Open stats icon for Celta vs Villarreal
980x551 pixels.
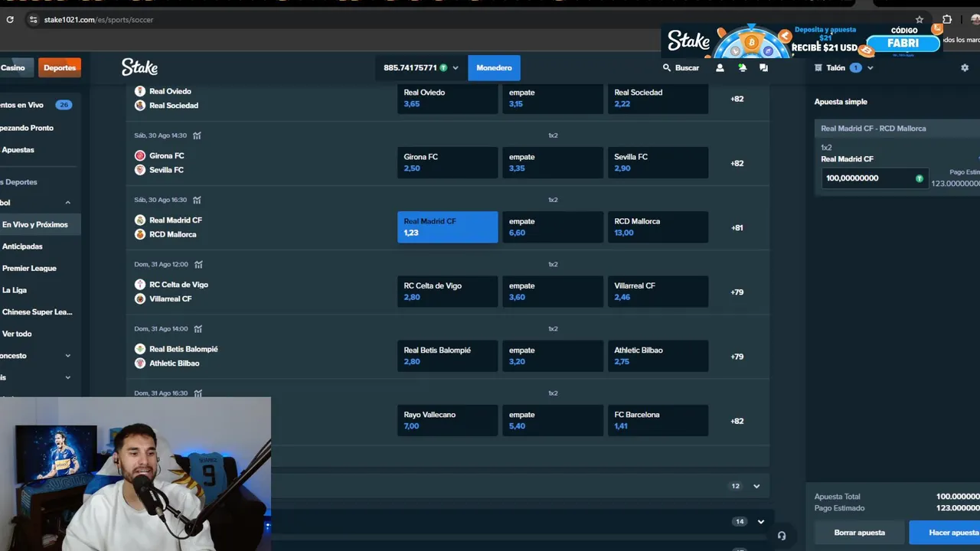(198, 264)
